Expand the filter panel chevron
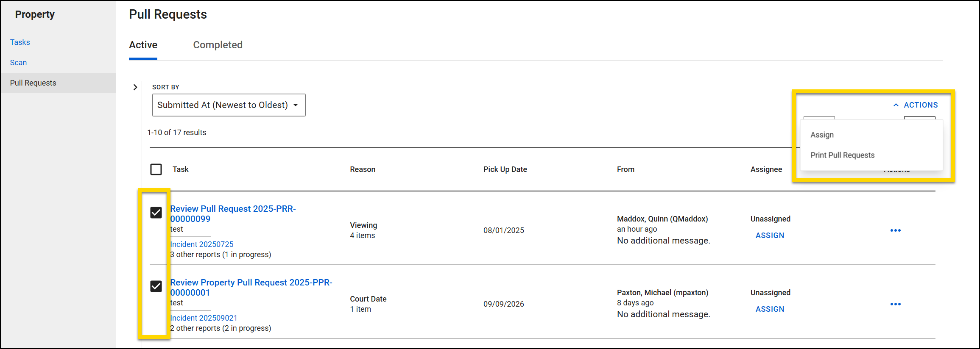This screenshot has width=980, height=349. tap(135, 87)
